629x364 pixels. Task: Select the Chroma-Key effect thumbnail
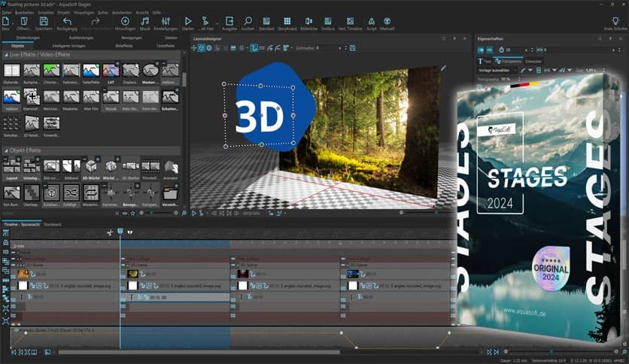coord(51,71)
